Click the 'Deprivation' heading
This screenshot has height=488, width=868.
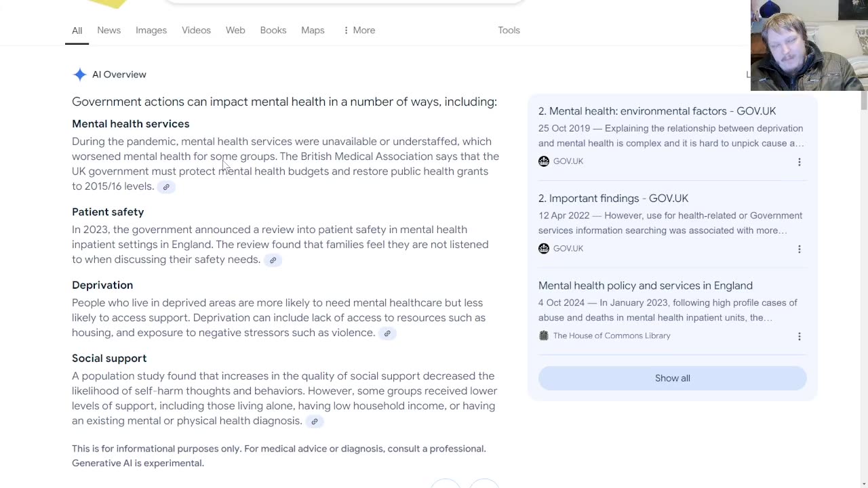click(102, 285)
